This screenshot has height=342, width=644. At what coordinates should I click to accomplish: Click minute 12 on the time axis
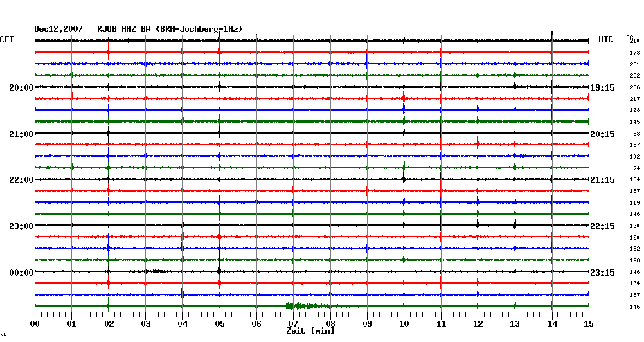(x=478, y=324)
